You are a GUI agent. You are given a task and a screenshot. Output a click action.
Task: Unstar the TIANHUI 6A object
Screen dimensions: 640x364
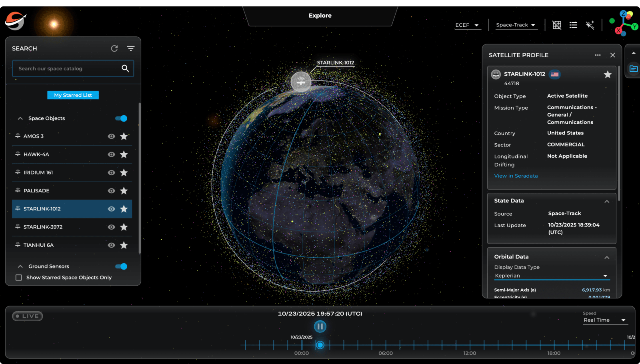pos(124,245)
